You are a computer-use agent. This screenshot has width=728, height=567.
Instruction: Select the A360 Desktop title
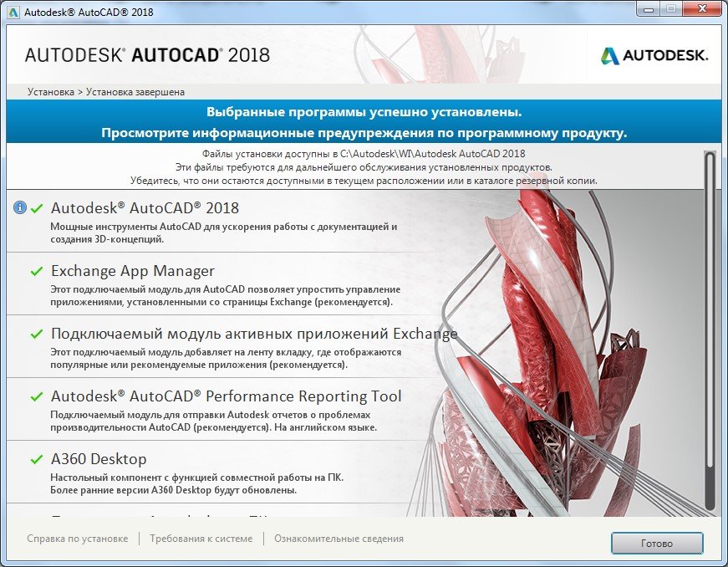pos(99,459)
